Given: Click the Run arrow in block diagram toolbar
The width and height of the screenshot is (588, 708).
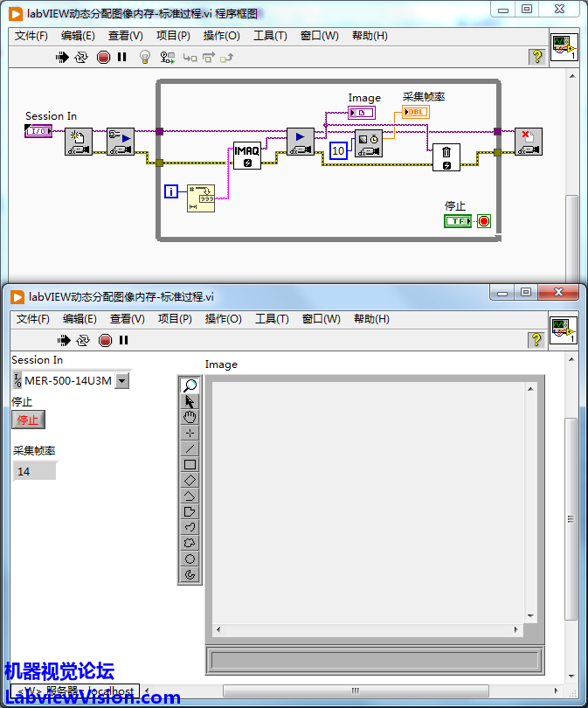Looking at the screenshot, I should click(x=62, y=57).
